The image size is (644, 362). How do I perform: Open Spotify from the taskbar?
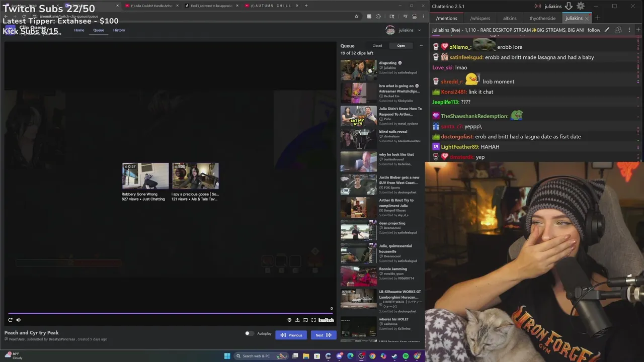pyautogui.click(x=406, y=356)
